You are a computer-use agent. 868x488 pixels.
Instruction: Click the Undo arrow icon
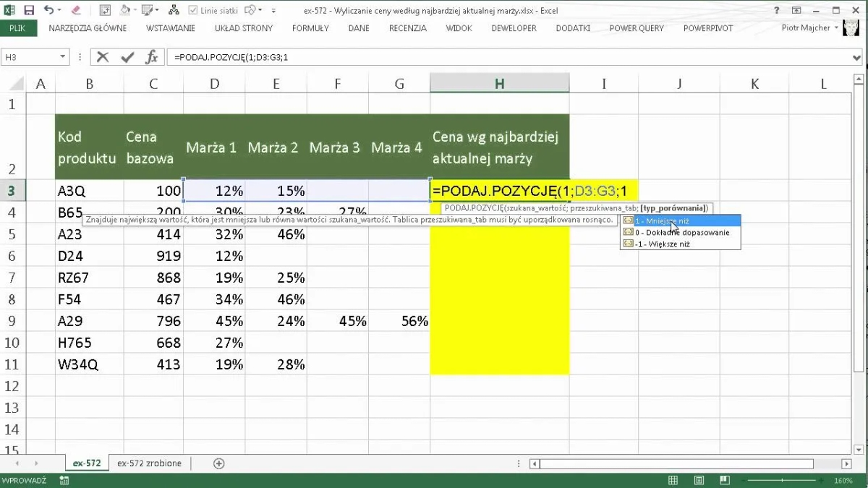[48, 11]
